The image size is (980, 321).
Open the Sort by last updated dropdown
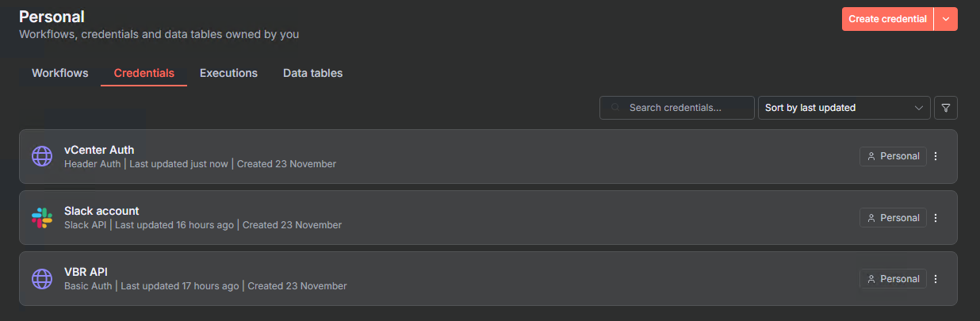tap(844, 108)
